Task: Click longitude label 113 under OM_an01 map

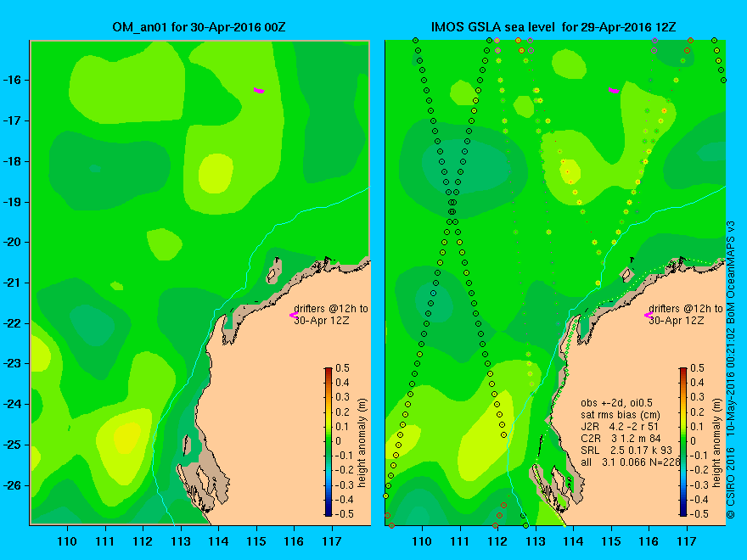Action: (181, 541)
